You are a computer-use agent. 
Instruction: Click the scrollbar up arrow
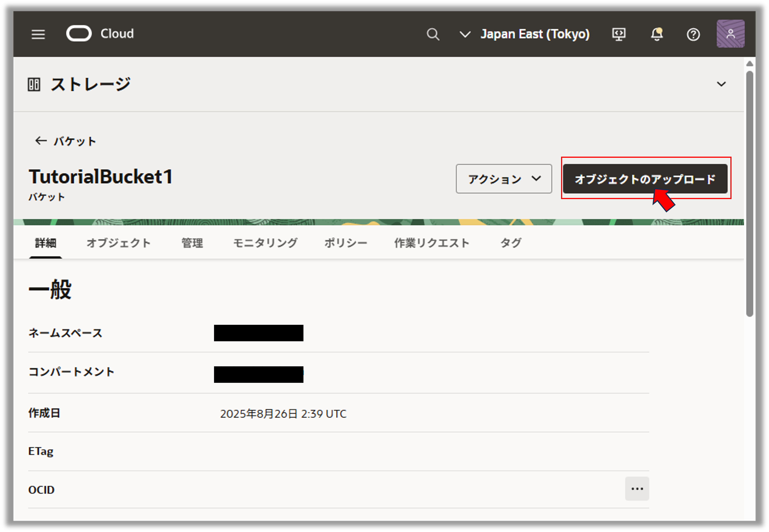pos(749,64)
